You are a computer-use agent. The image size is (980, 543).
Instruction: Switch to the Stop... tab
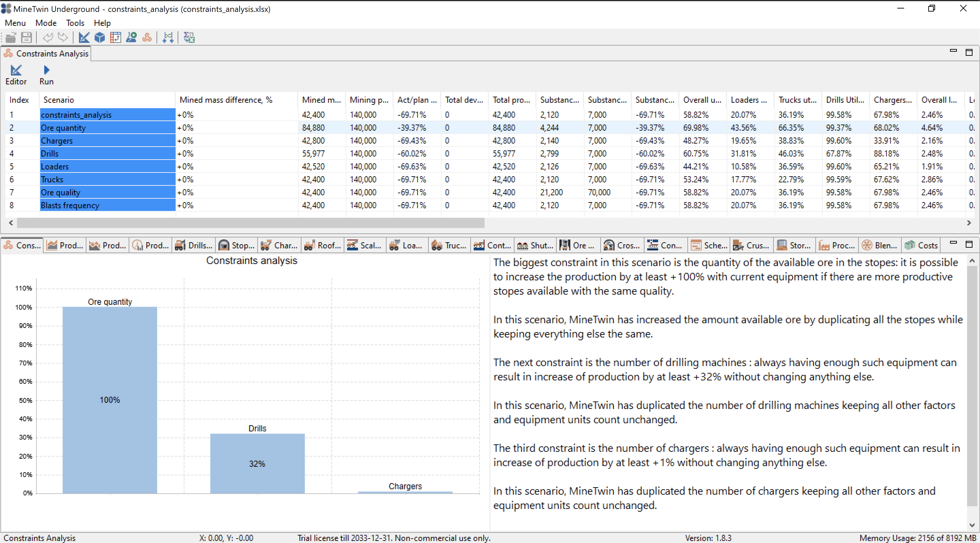[x=236, y=245]
